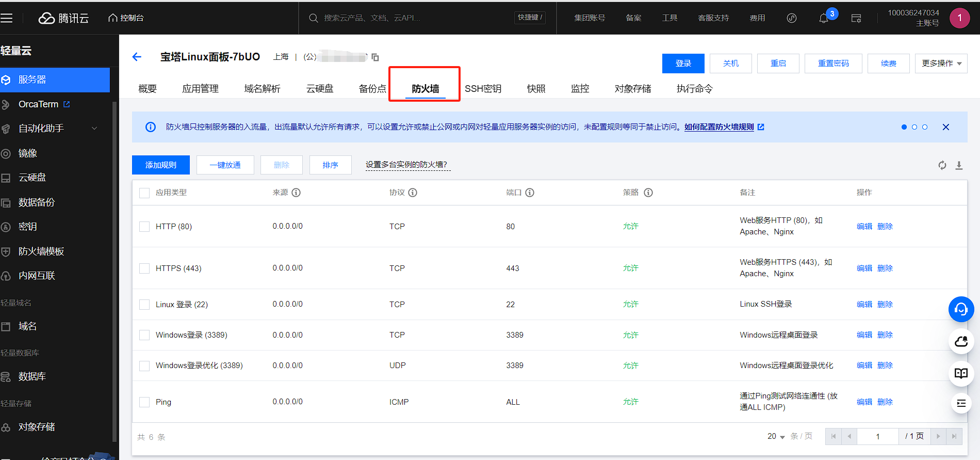Go to console home icon

tap(112, 18)
